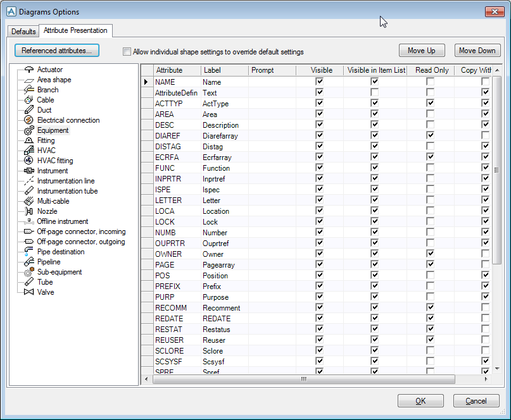Check Visible in Item List for AttributeDefin
Image resolution: width=511 pixels, height=420 pixels.
click(x=374, y=92)
